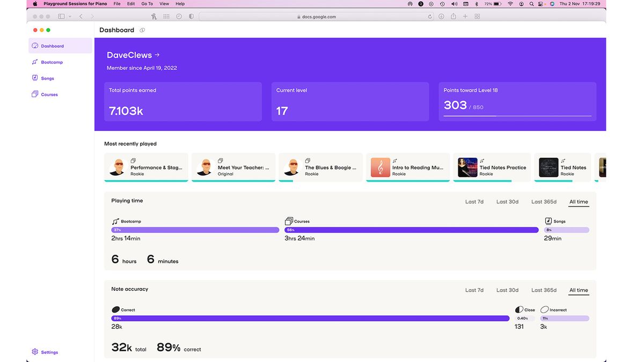Image resolution: width=644 pixels, height=362 pixels.
Task: Open The Blues & Boogie course card
Action: (x=320, y=167)
